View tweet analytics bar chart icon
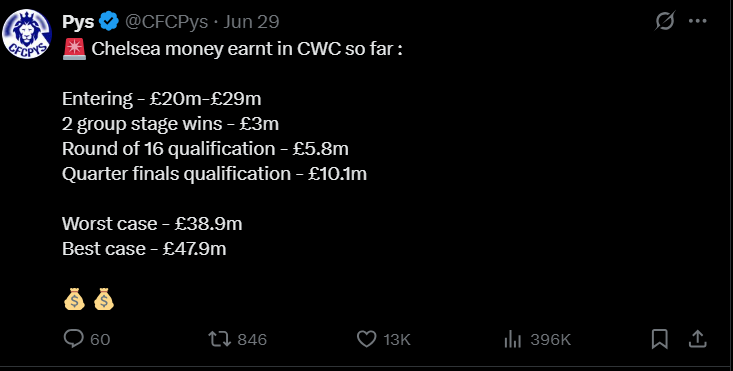733x371 pixels. coord(513,339)
